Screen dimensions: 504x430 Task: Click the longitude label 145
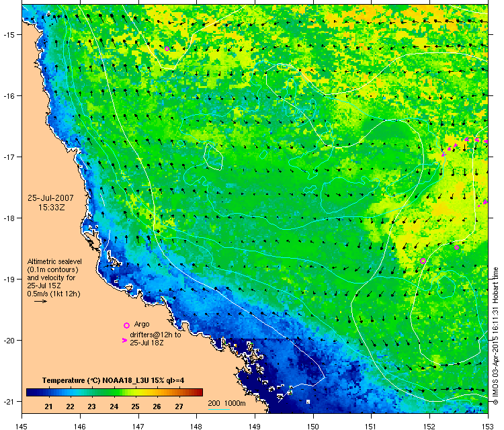[22, 427]
